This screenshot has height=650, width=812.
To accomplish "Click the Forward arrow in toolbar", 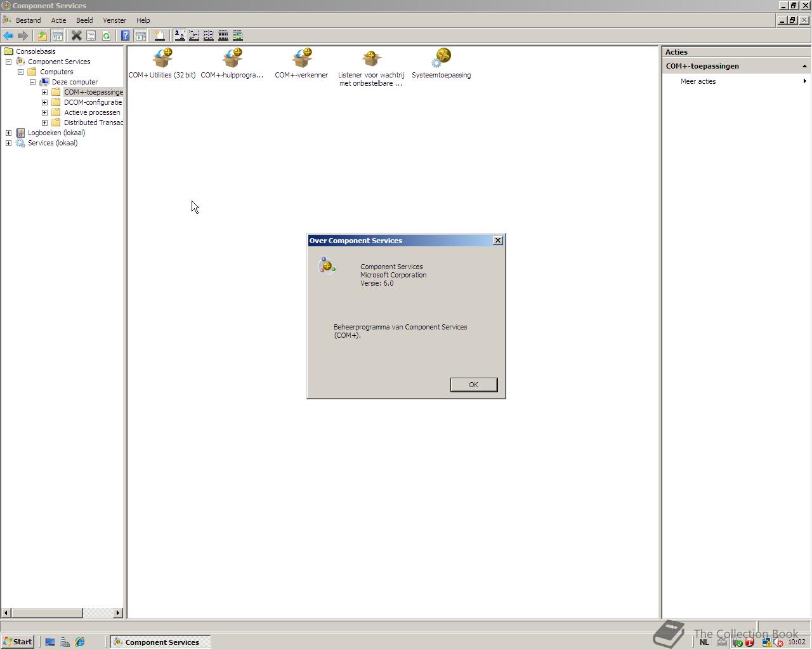I will [x=23, y=36].
